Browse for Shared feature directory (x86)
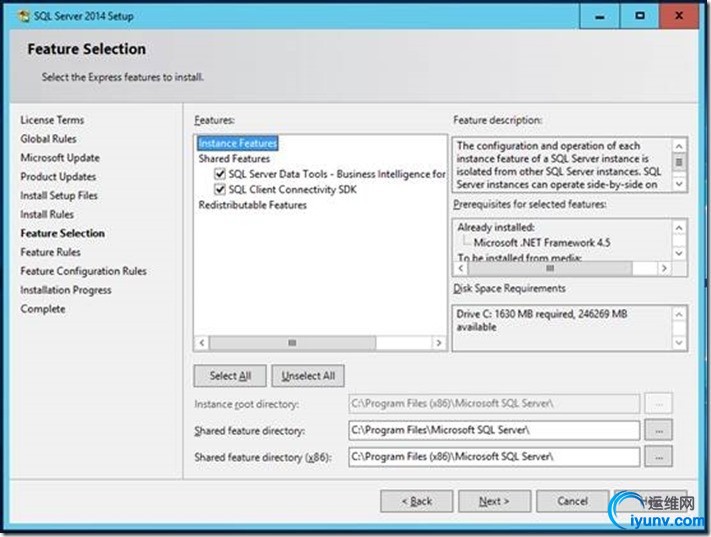 pyautogui.click(x=659, y=457)
